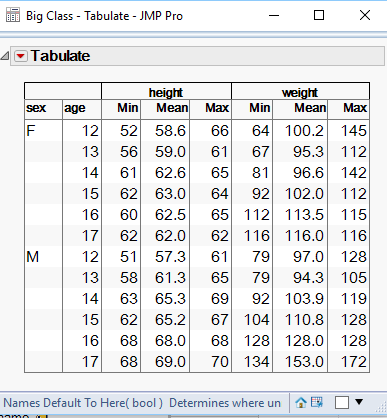
Task: Click the F row label under sex
Action: [31, 131]
